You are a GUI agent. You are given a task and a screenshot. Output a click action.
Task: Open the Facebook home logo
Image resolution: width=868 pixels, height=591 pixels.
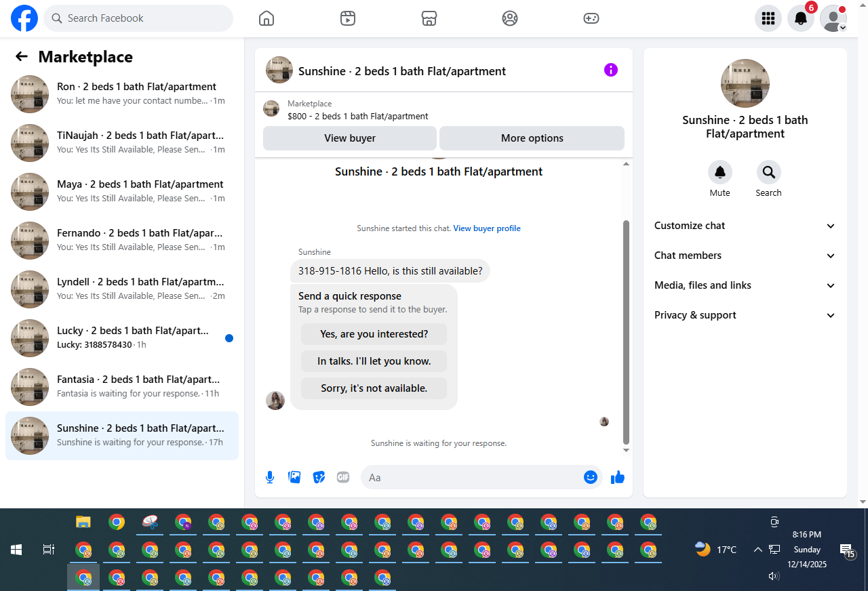click(24, 18)
